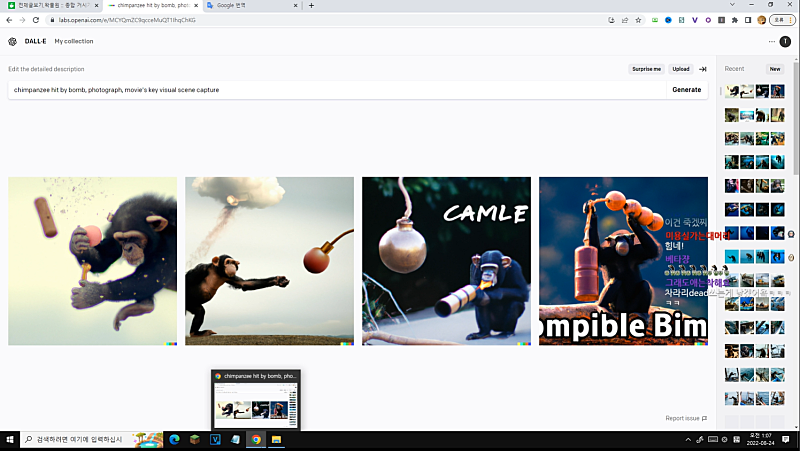
Task: Open the three-dot options menu in header
Action: coord(771,41)
